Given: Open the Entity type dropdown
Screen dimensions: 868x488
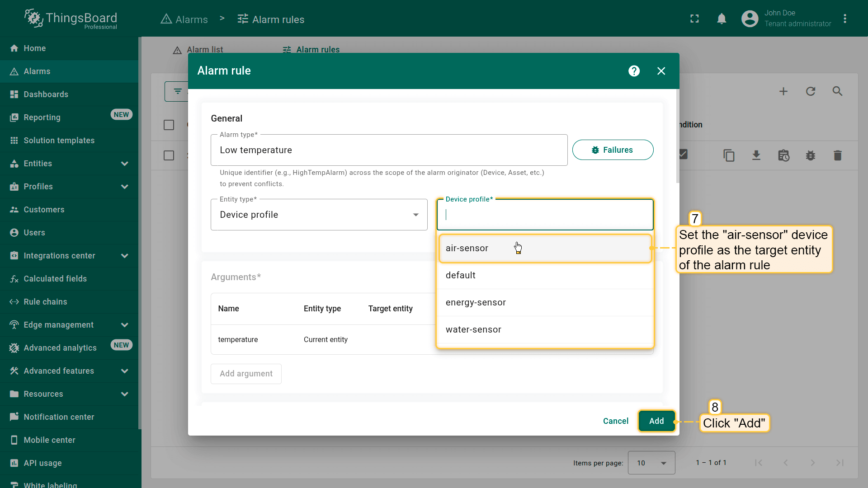Looking at the screenshot, I should [x=319, y=215].
